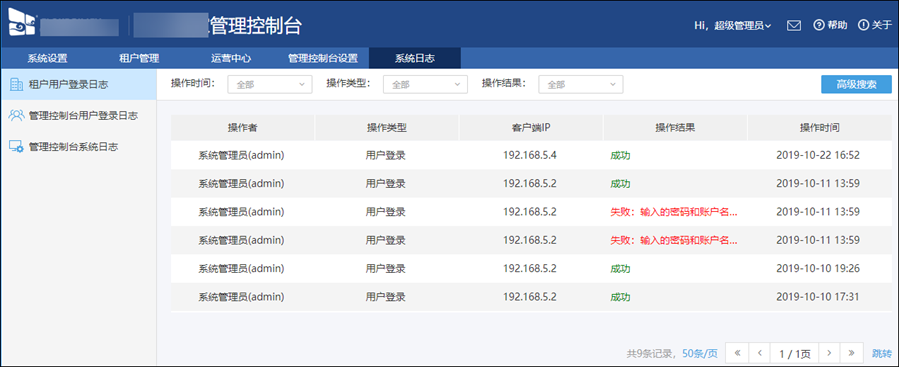This screenshot has width=900, height=367.
Task: Go to the previous page
Action: pyautogui.click(x=759, y=353)
